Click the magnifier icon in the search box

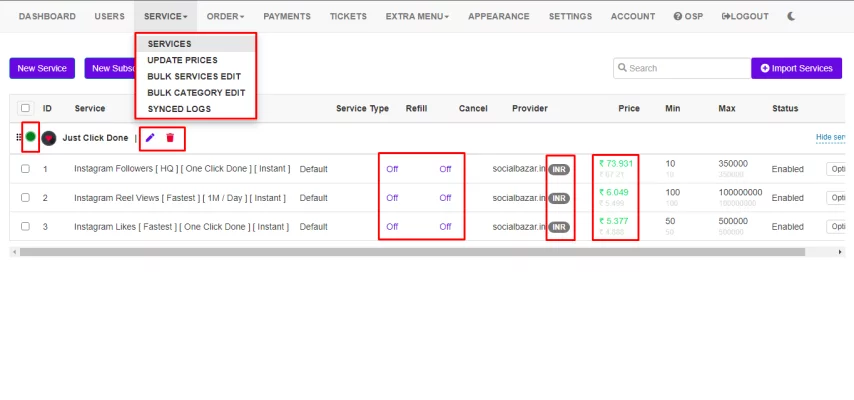[622, 68]
